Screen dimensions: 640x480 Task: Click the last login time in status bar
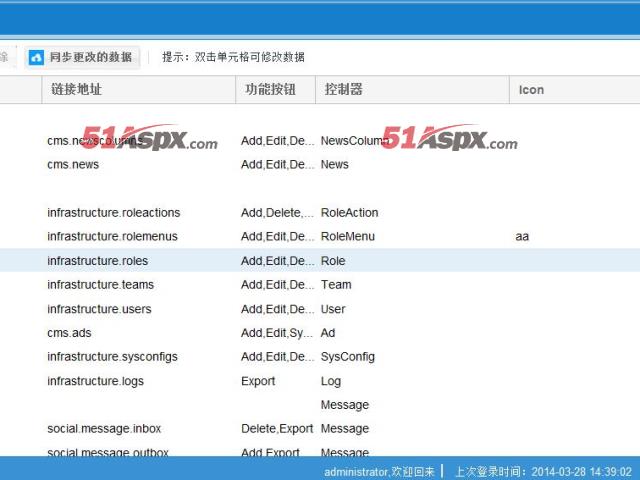544,472
